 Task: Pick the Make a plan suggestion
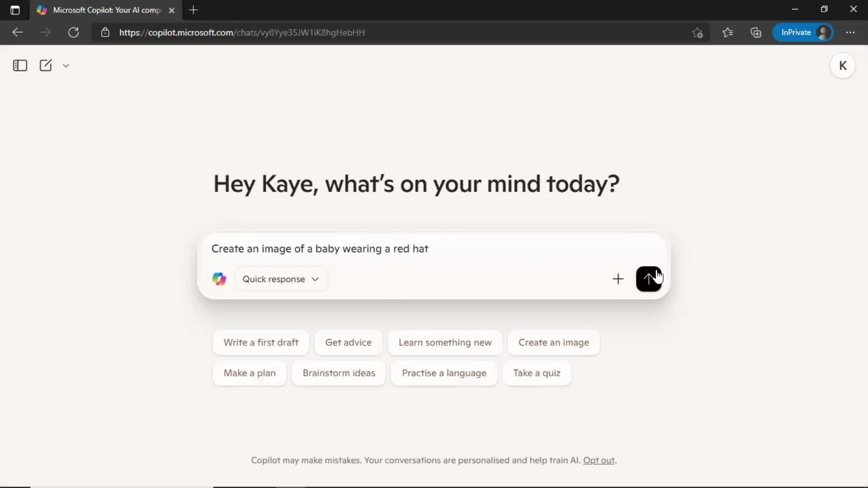[250, 373]
